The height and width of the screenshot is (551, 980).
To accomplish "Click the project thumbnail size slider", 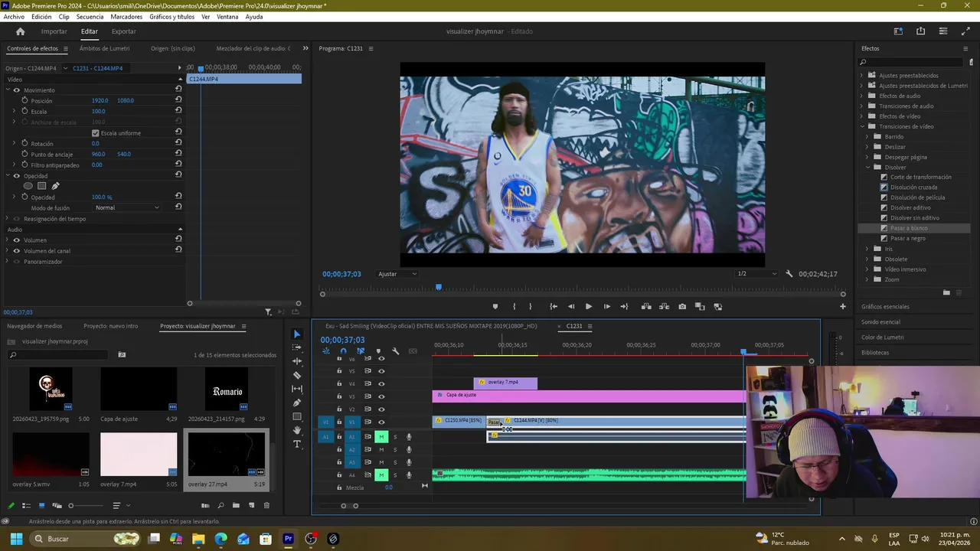I will pos(71,506).
